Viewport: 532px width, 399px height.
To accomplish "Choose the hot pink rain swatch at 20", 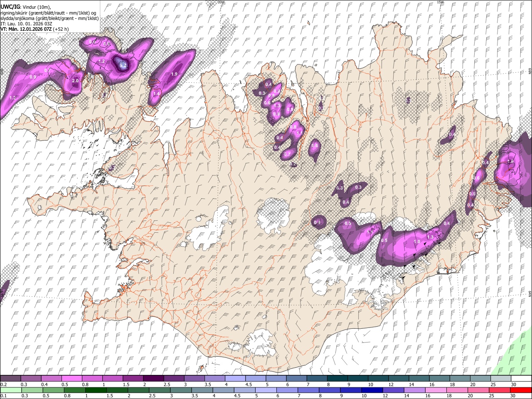I will (478, 390).
